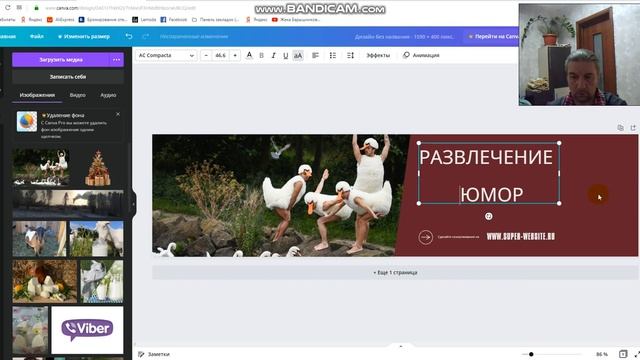Click the РАЗВЛЕЧЕНИЕ text on the banner
Screen dimensions: 640x360
(486, 158)
